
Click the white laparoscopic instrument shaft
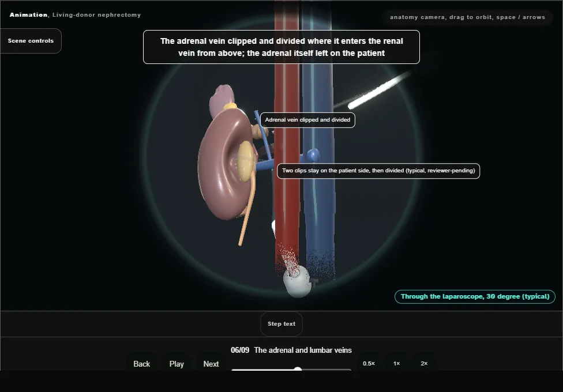(379, 90)
